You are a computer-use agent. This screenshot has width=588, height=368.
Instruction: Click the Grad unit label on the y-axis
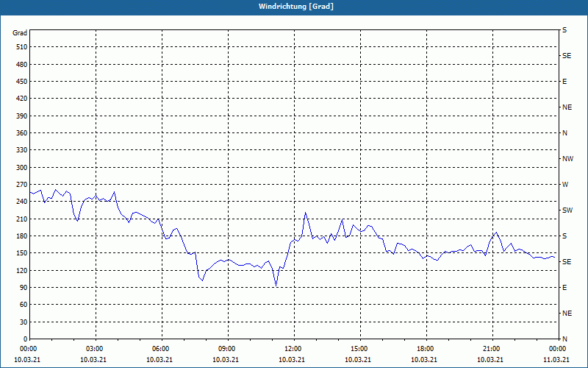click(20, 33)
